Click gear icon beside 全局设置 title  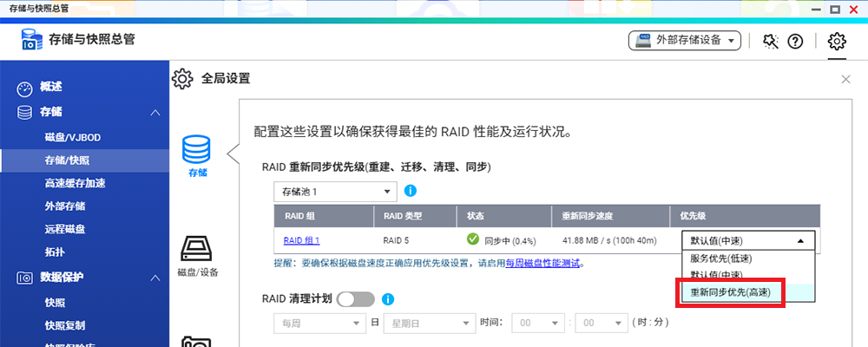182,79
